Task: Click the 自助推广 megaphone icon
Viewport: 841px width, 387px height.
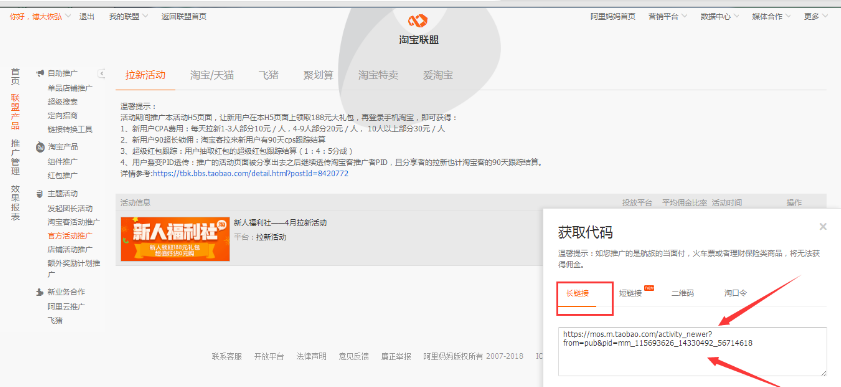Action: [x=40, y=73]
